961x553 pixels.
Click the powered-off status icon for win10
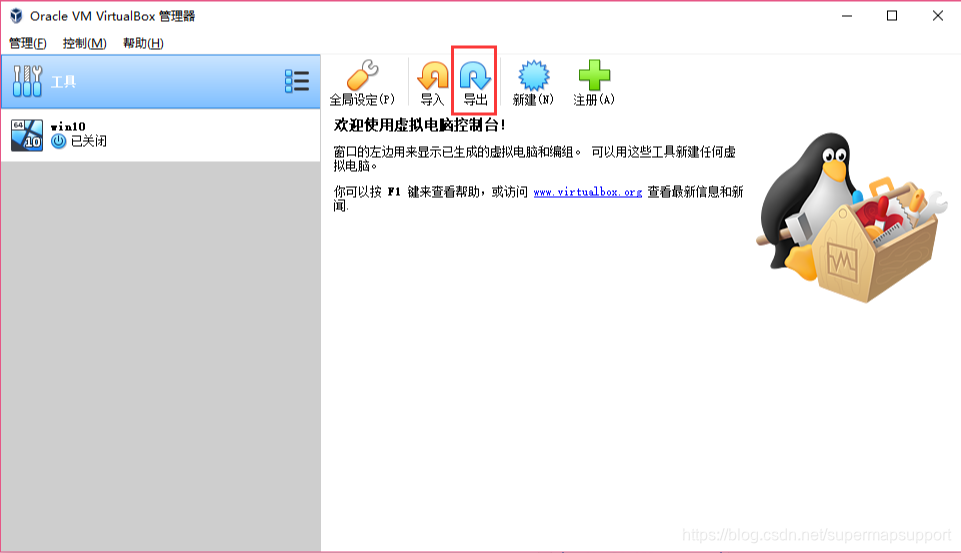click(58, 142)
